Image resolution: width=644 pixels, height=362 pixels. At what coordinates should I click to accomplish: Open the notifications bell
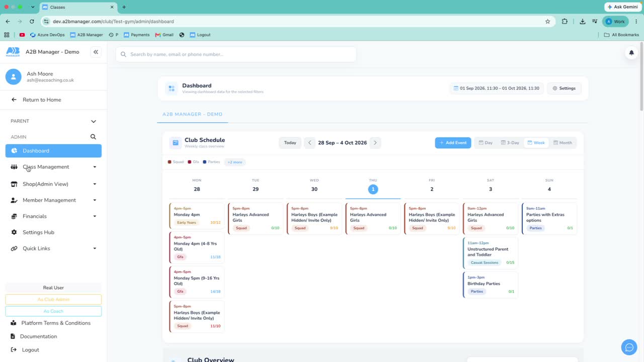click(x=631, y=52)
